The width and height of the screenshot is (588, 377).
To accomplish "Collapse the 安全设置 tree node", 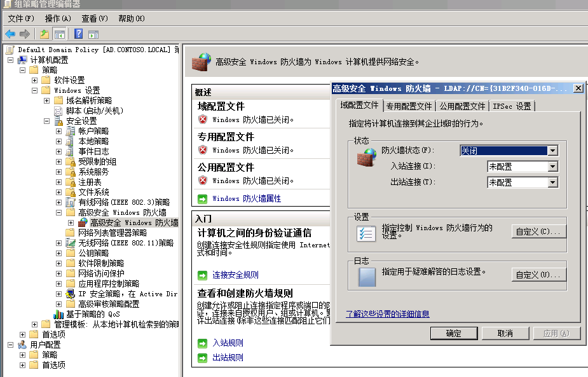I will [46, 121].
